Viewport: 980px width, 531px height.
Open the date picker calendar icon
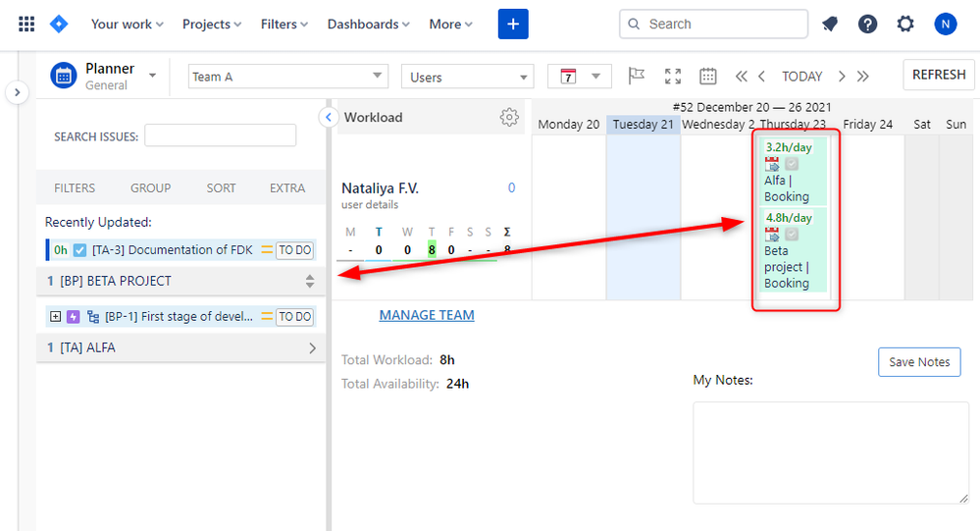(x=707, y=77)
